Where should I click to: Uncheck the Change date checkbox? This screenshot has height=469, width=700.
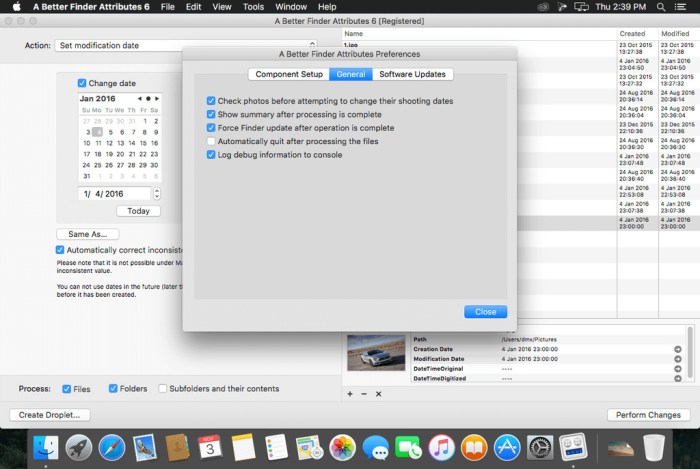click(x=82, y=83)
